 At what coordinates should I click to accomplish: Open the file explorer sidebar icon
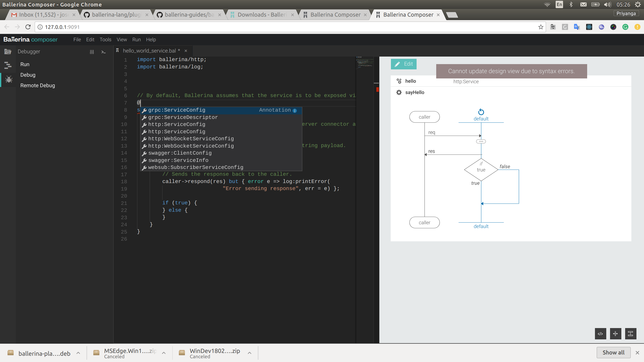tap(8, 52)
